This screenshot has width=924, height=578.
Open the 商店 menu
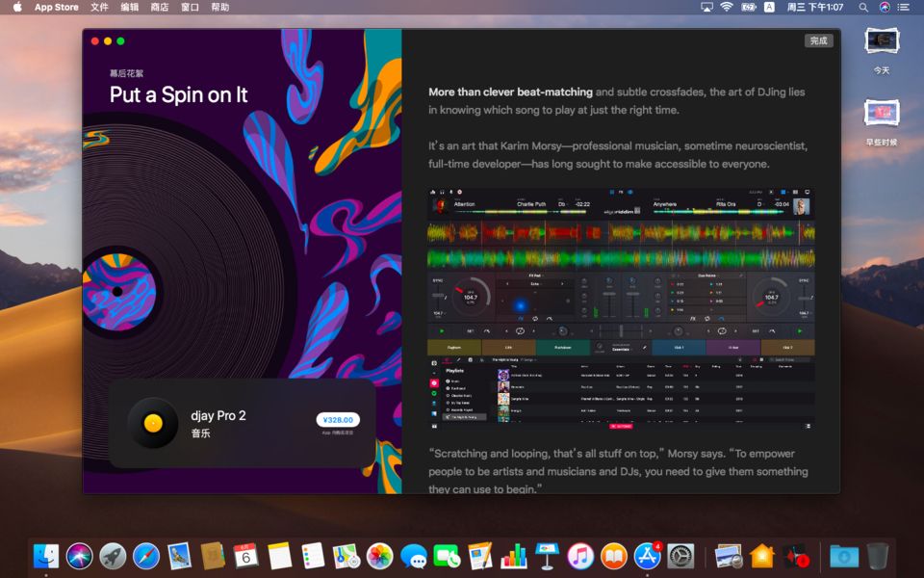(160, 7)
